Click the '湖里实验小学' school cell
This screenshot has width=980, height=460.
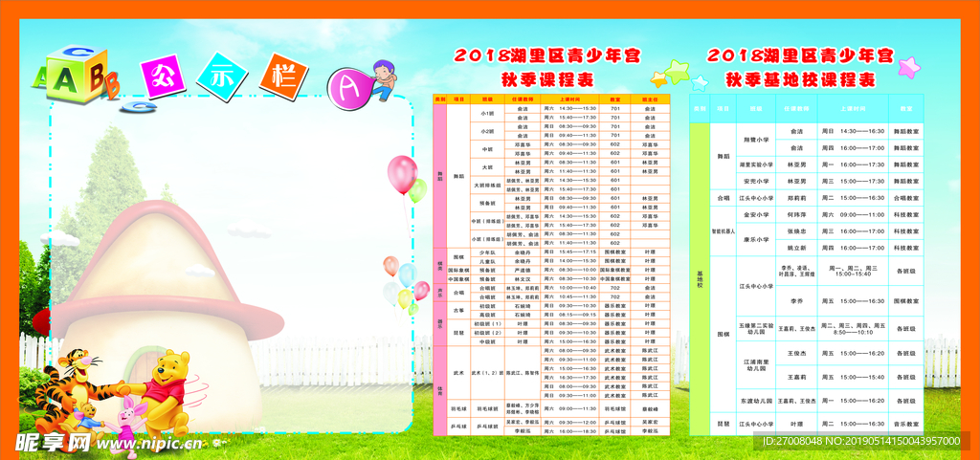[x=756, y=164]
